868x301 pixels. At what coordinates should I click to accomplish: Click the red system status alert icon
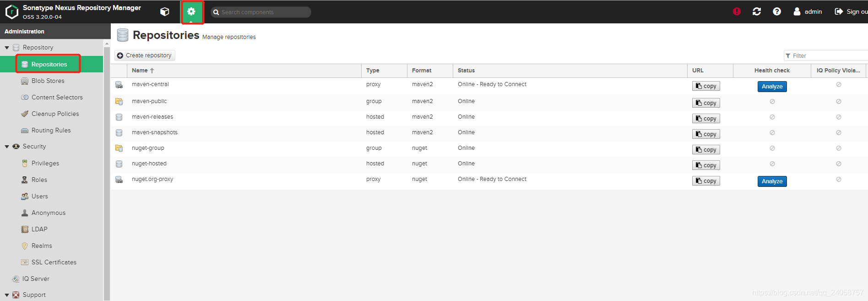pyautogui.click(x=737, y=11)
